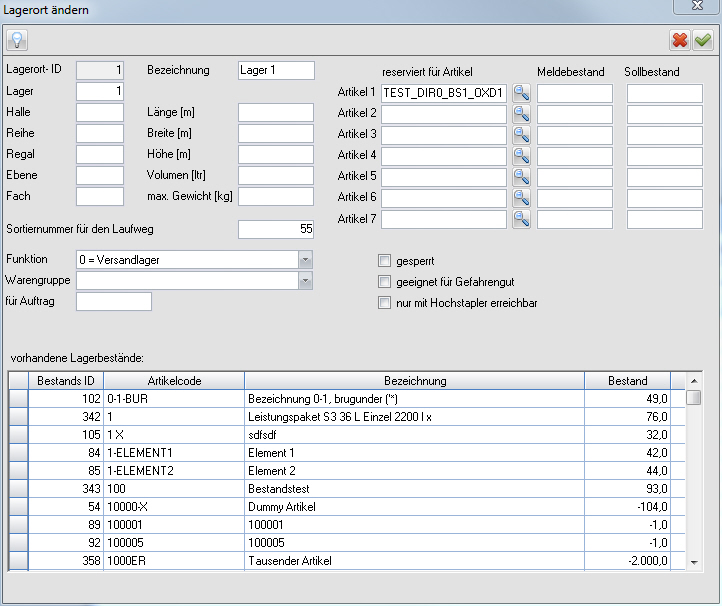Viewport: 722px width, 606px height.
Task: Select cell 'Dummy Artikel'
Action: (x=414, y=507)
